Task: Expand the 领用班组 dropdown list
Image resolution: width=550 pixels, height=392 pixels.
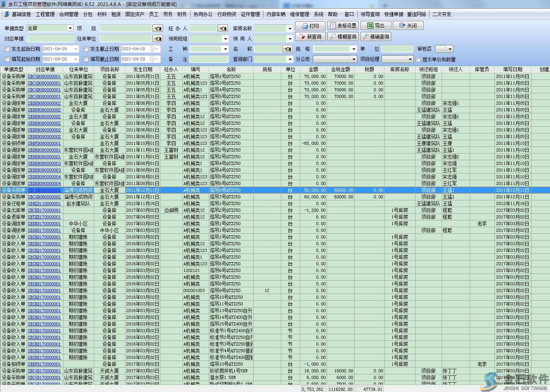Action: tap(225, 39)
